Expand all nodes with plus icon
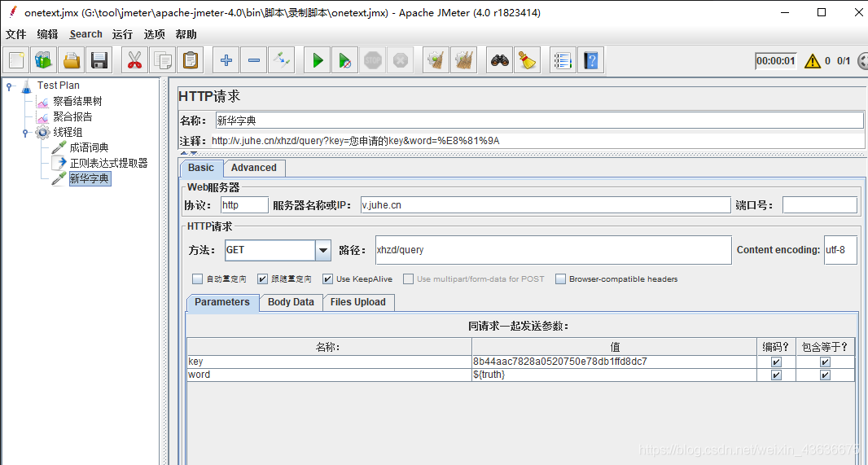The image size is (868, 465). 226,59
